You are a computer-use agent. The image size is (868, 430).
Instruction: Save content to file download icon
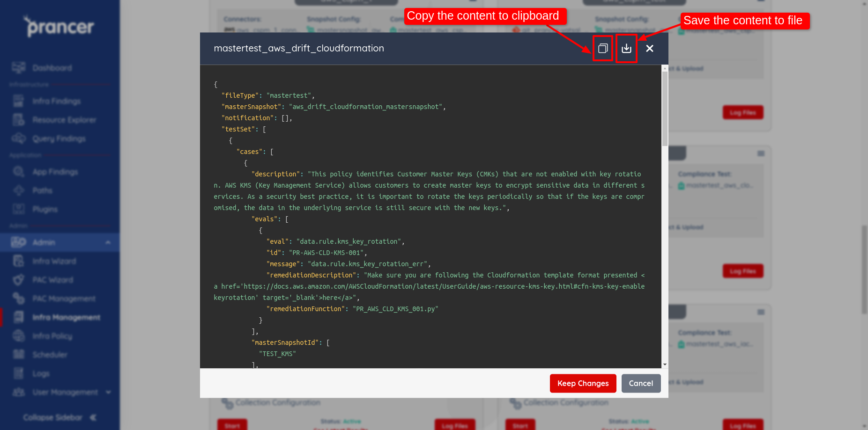tap(626, 48)
